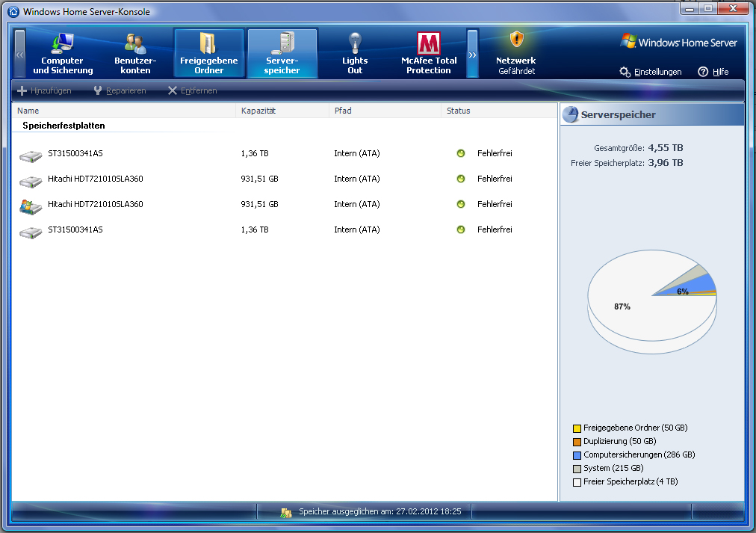Select the first Hitachi HDT721010SLA360 name
This screenshot has width=756, height=533.
pos(96,179)
